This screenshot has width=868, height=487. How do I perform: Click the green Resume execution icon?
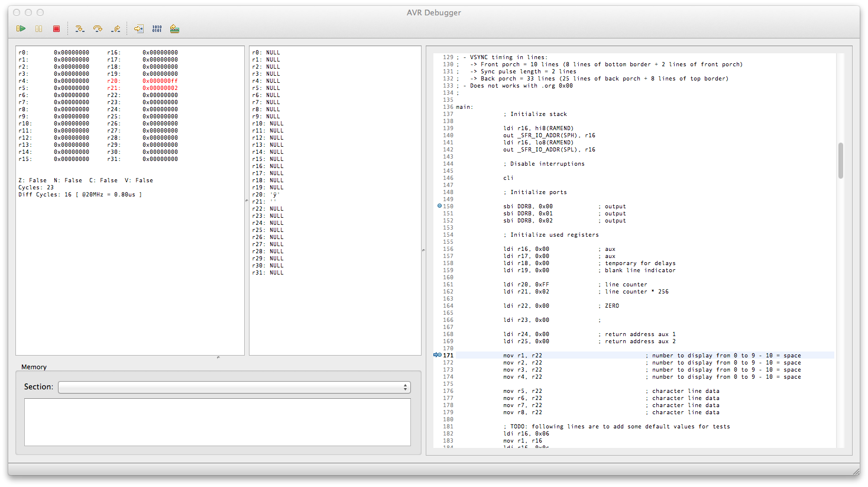(x=21, y=28)
